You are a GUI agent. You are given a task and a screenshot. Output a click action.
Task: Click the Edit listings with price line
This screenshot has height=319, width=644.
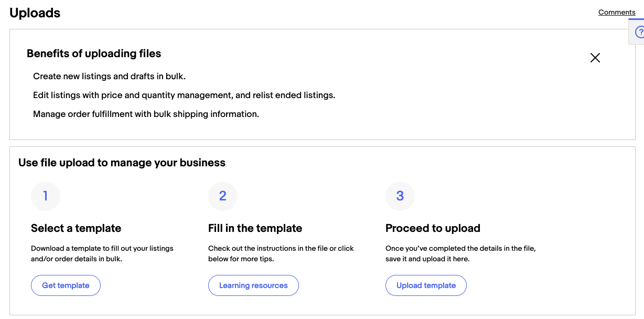point(184,95)
